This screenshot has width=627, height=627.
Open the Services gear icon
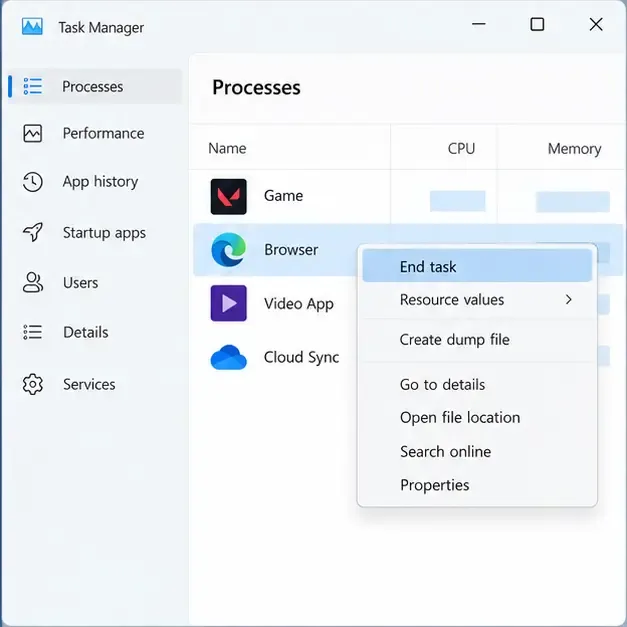(x=32, y=384)
